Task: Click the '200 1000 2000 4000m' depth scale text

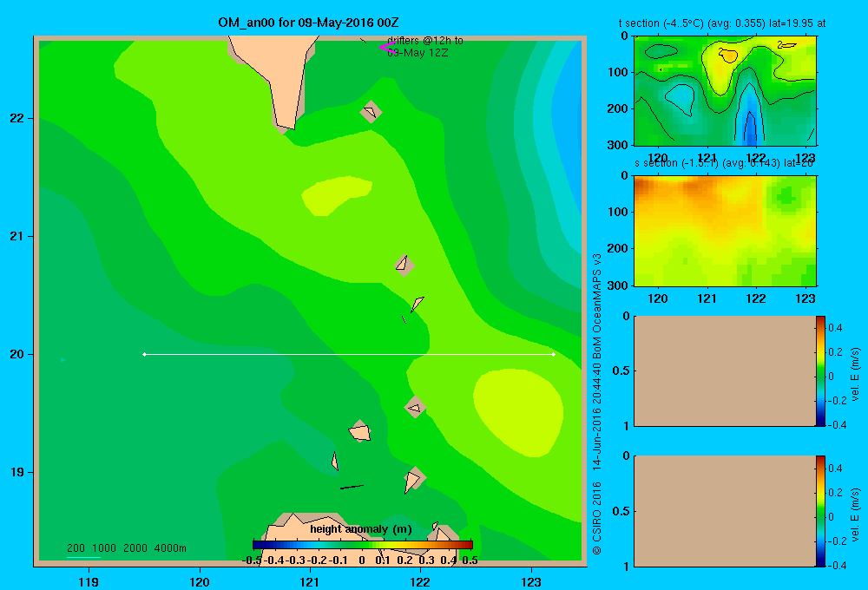Action: click(x=126, y=548)
